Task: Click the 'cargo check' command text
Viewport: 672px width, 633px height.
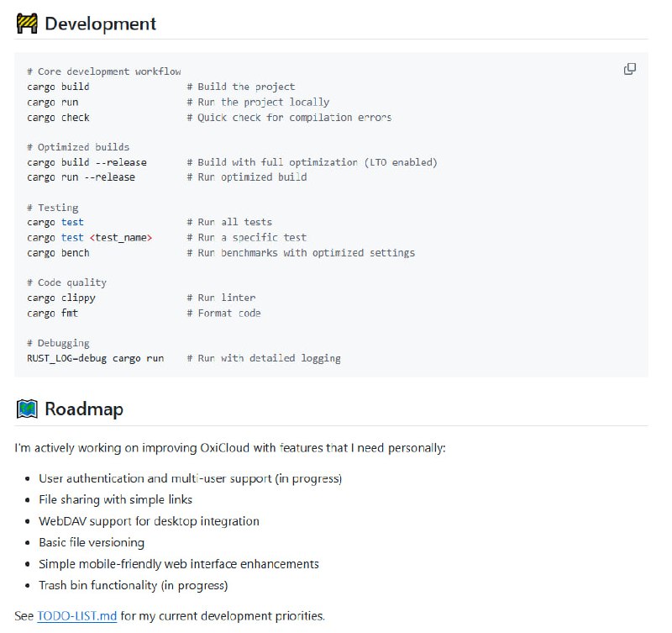Action: [x=58, y=118]
